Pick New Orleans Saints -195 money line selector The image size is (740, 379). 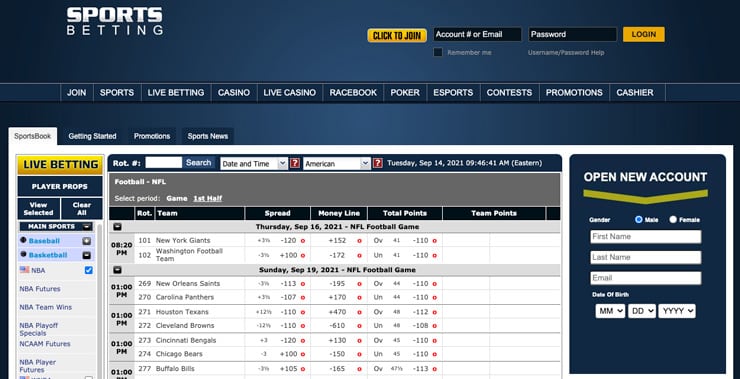359,284
